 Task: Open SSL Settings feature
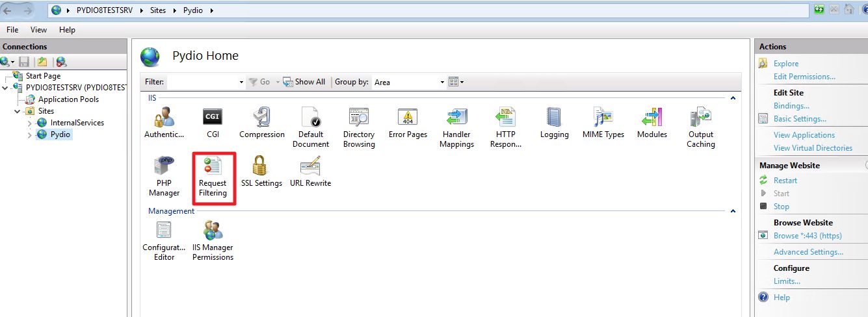coord(261,172)
